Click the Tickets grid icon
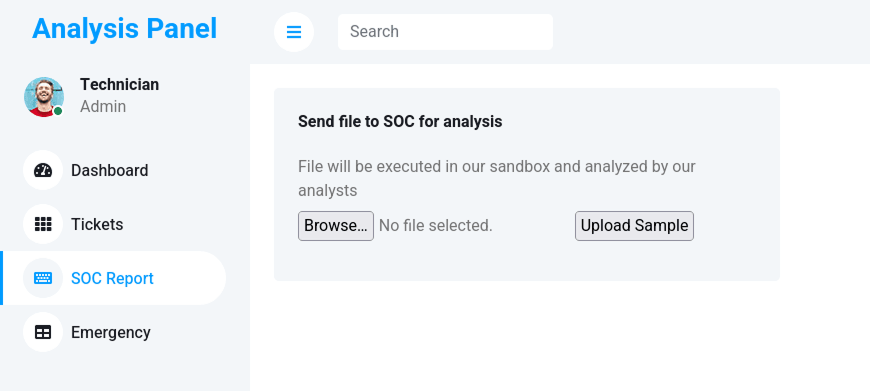870x391 pixels. coord(43,224)
